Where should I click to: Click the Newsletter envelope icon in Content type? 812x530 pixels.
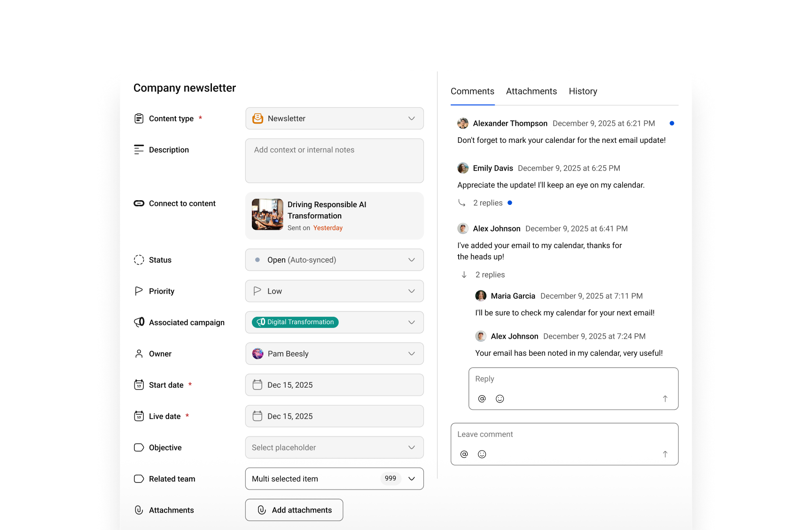258,118
